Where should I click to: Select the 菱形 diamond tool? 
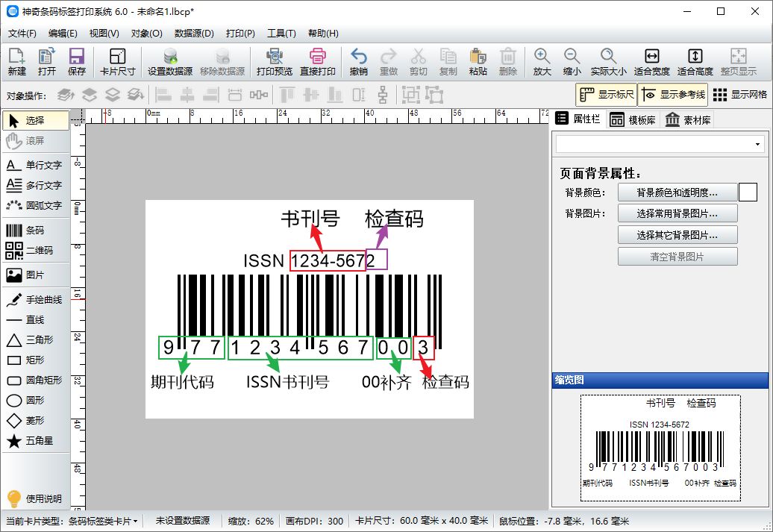pos(35,421)
